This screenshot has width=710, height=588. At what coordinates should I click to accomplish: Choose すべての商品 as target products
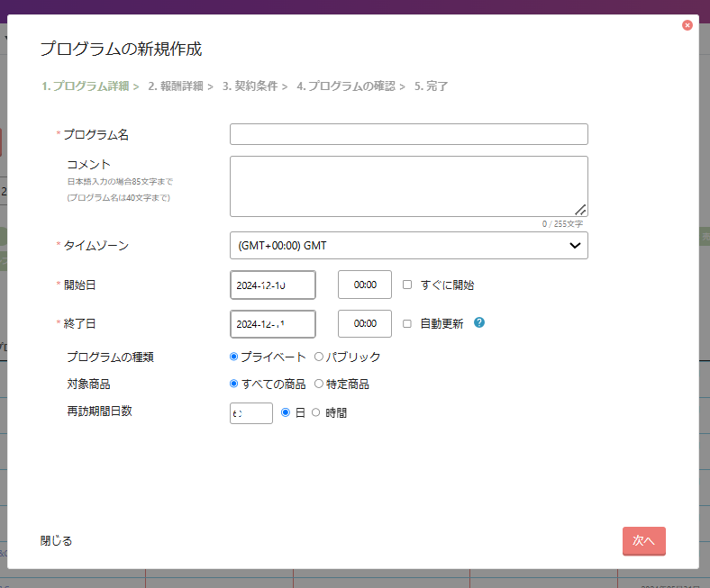point(235,384)
